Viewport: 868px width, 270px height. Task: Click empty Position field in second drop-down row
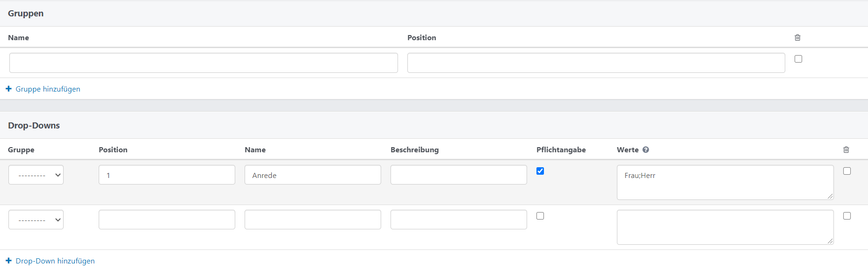pyautogui.click(x=167, y=220)
